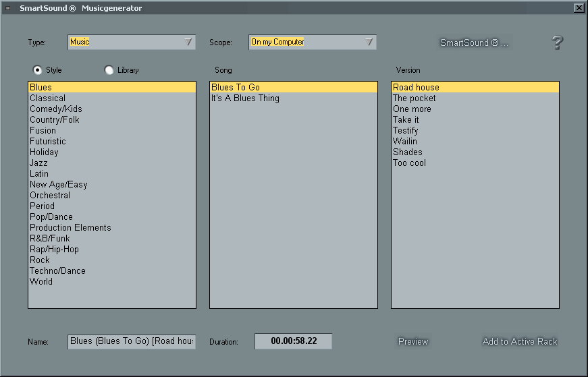
Task: Select the Too cool version
Action: (409, 163)
